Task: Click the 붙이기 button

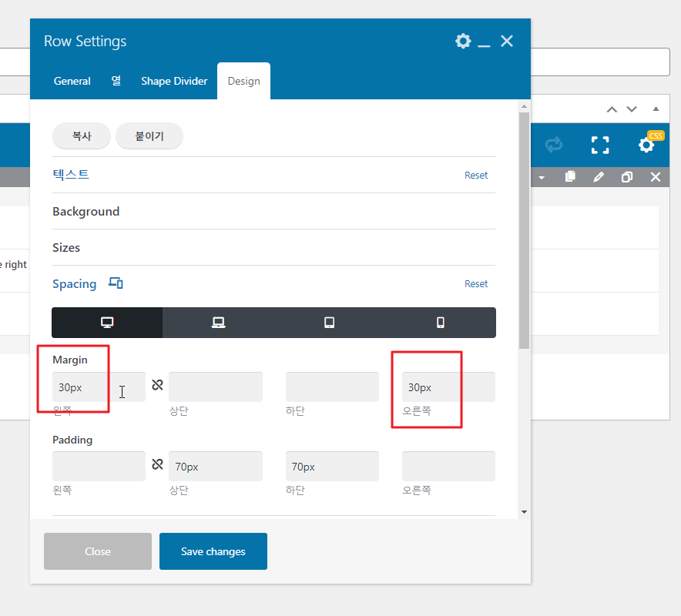Action: coord(149,136)
